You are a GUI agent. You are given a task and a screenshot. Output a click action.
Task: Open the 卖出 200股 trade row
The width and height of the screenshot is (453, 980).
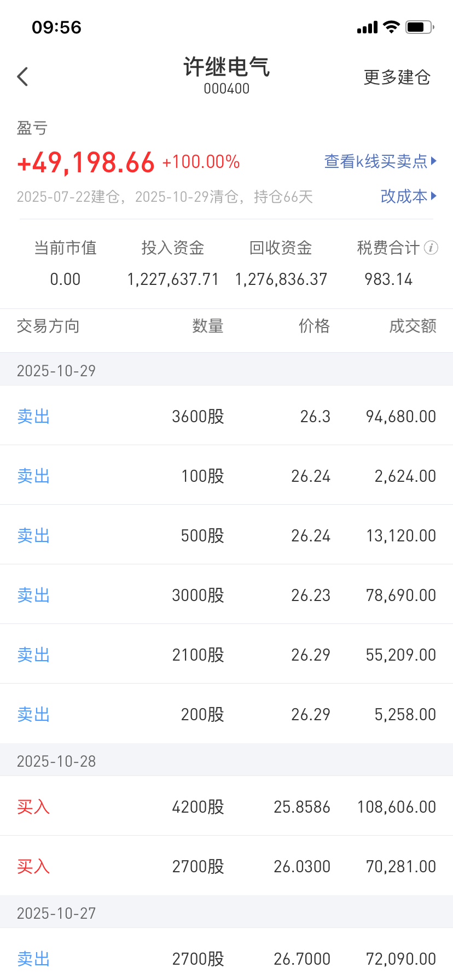coord(226,714)
